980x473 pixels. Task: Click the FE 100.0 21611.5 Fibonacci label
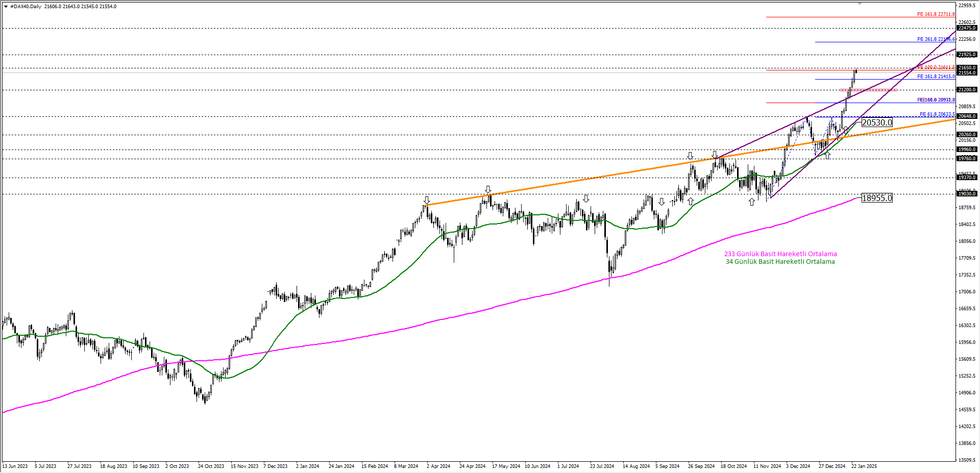point(936,67)
